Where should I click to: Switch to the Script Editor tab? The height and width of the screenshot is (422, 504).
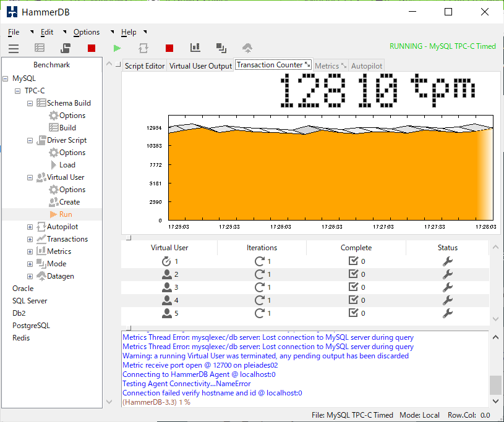[x=145, y=66]
